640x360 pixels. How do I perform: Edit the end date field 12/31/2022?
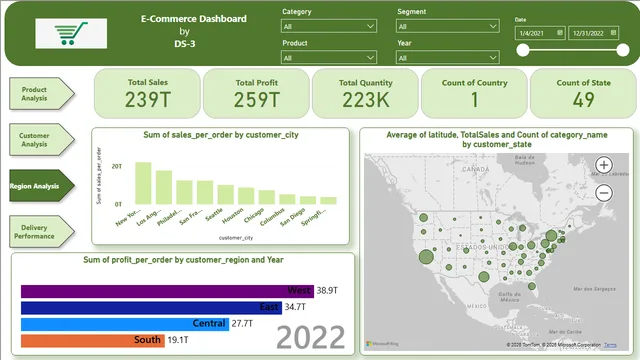(x=593, y=33)
